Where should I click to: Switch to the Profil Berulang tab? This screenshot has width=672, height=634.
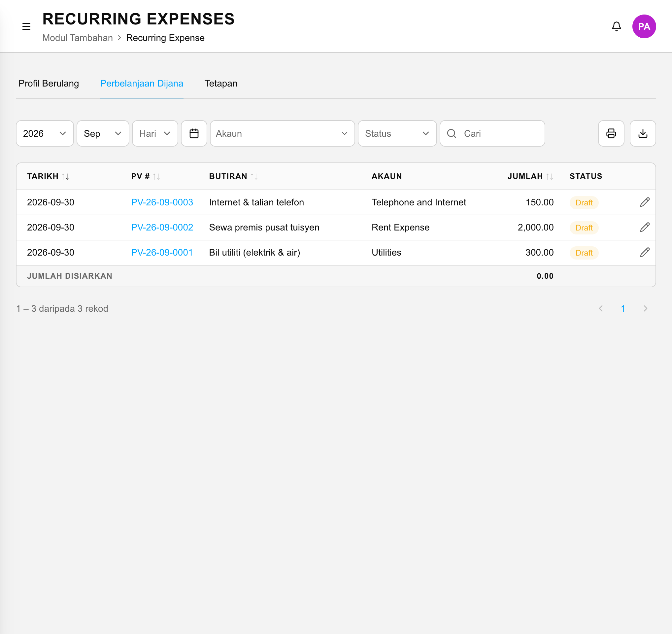49,84
